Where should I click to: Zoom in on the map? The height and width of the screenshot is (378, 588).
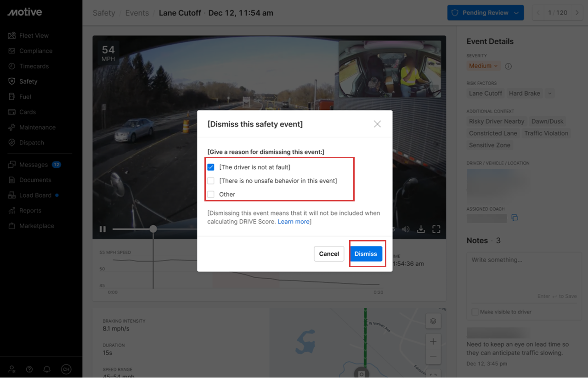pyautogui.click(x=433, y=342)
